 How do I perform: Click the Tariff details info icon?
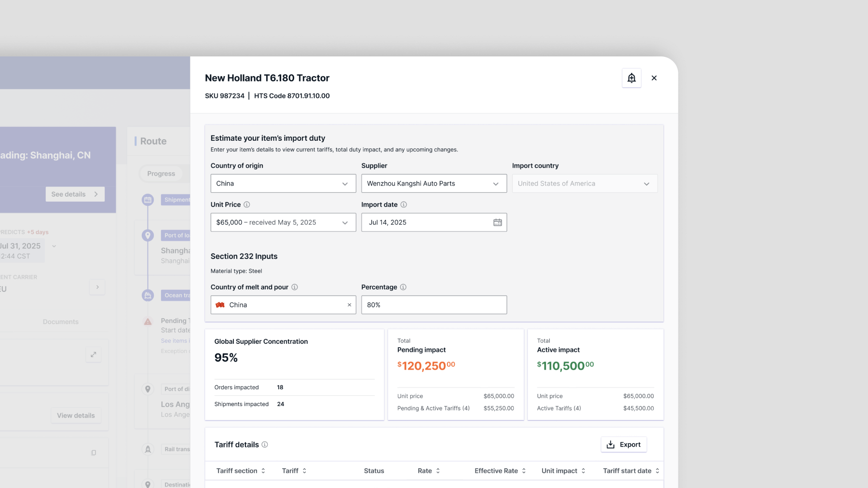[x=265, y=445]
